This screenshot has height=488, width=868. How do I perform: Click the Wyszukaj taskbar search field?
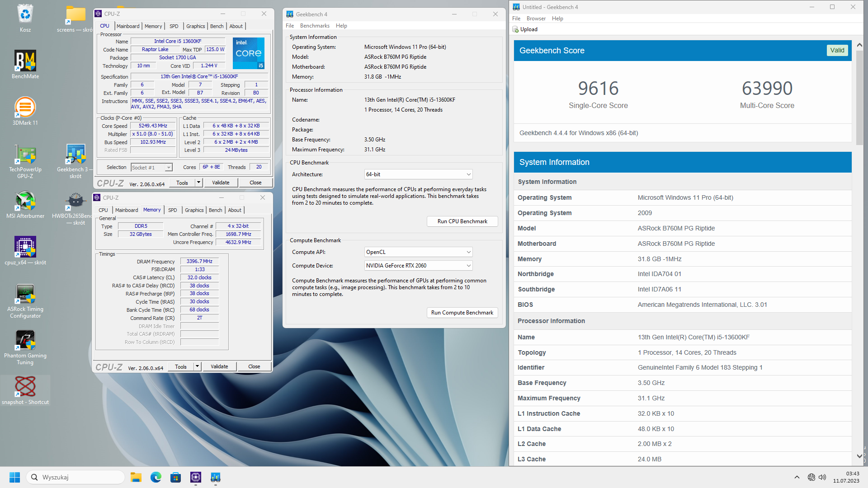pyautogui.click(x=76, y=477)
